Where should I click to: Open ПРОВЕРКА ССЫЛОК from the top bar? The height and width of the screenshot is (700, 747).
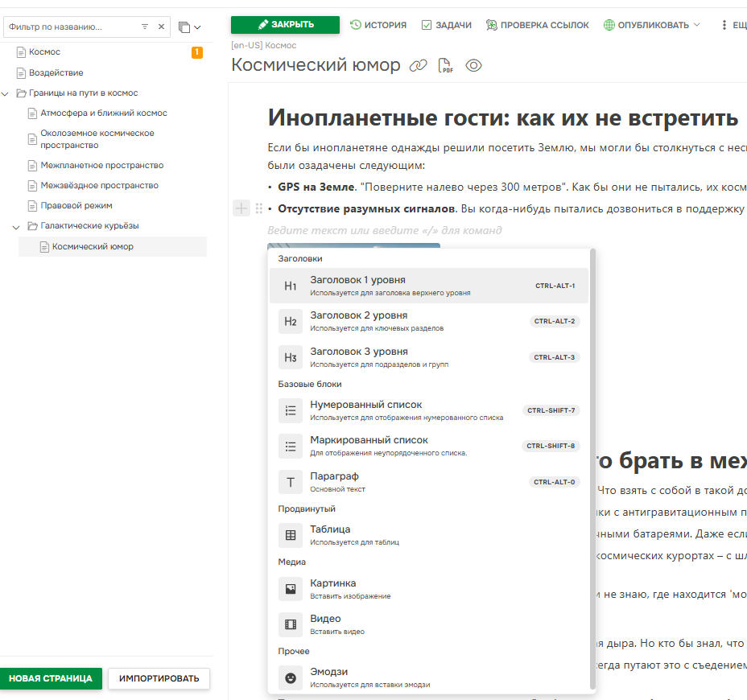(x=538, y=25)
